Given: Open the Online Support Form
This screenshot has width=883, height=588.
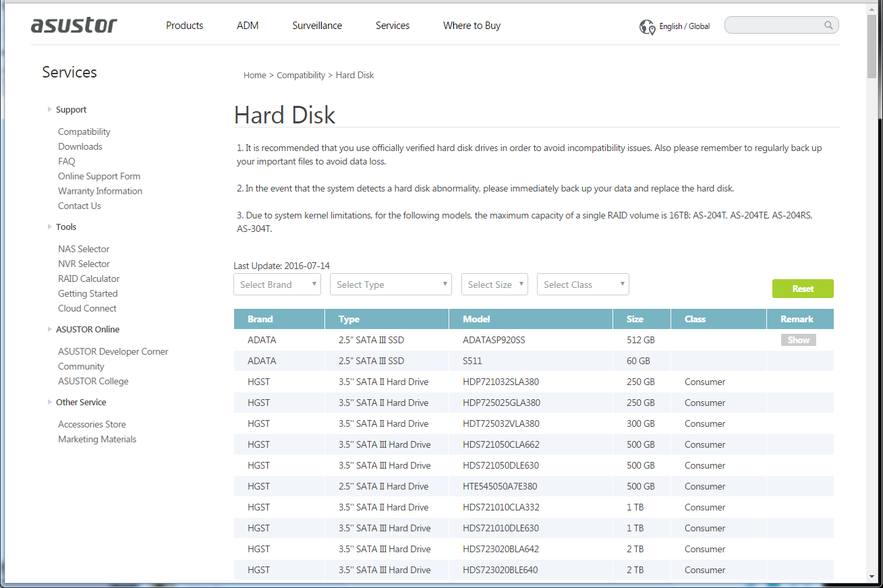Looking at the screenshot, I should [x=99, y=177].
